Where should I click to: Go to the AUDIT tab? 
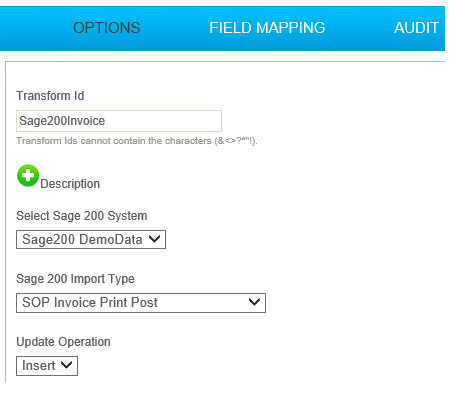416,28
